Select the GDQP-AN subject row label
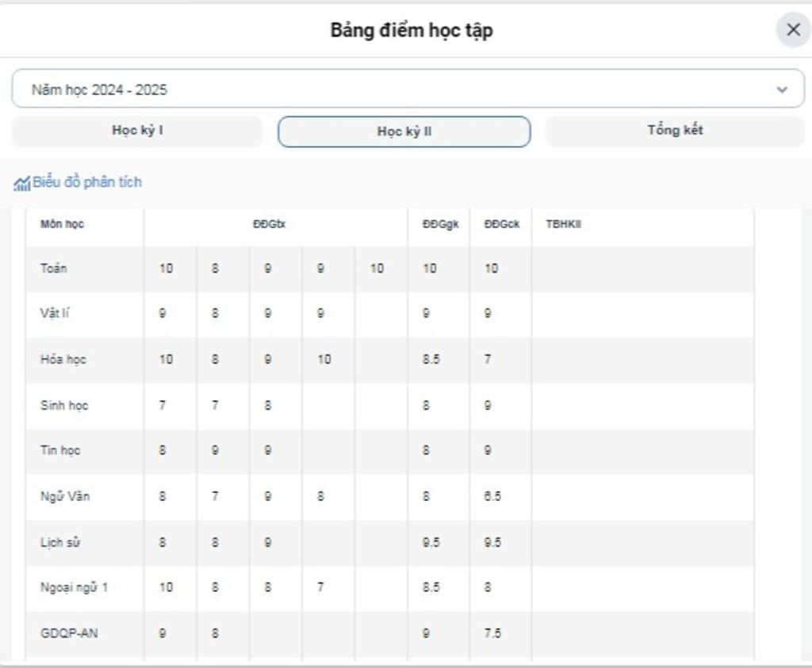Screen dimensions: 812x668 click(69, 633)
